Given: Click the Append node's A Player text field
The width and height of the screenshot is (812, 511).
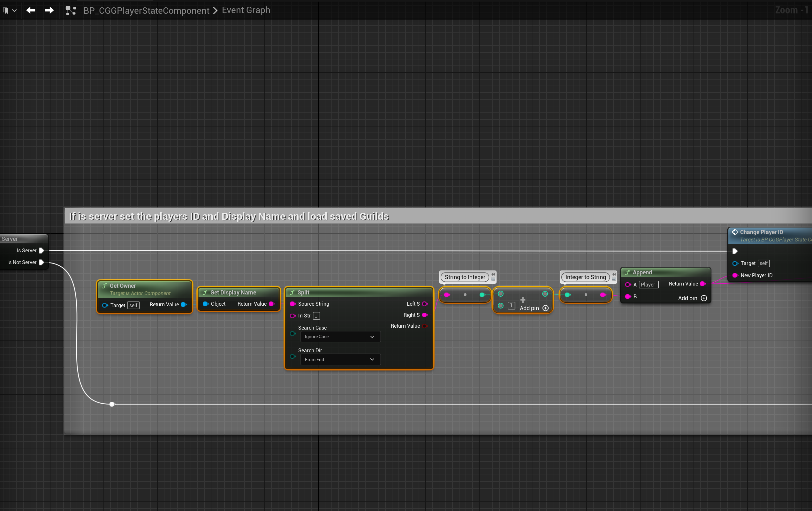Looking at the screenshot, I should coord(648,284).
